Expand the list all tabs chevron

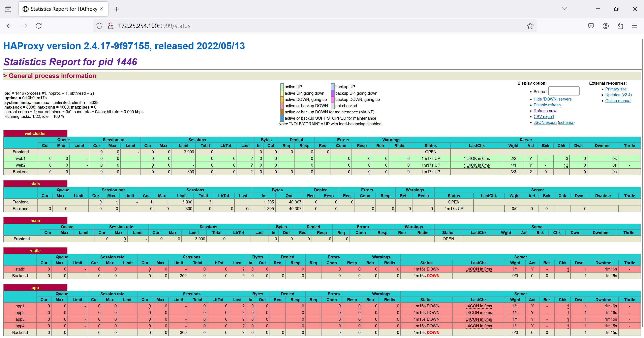[x=564, y=9]
